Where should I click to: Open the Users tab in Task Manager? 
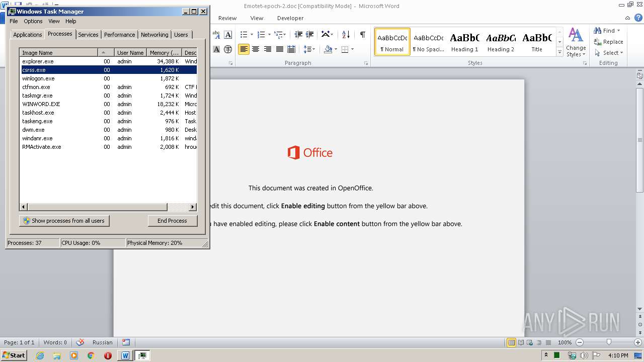tap(181, 35)
